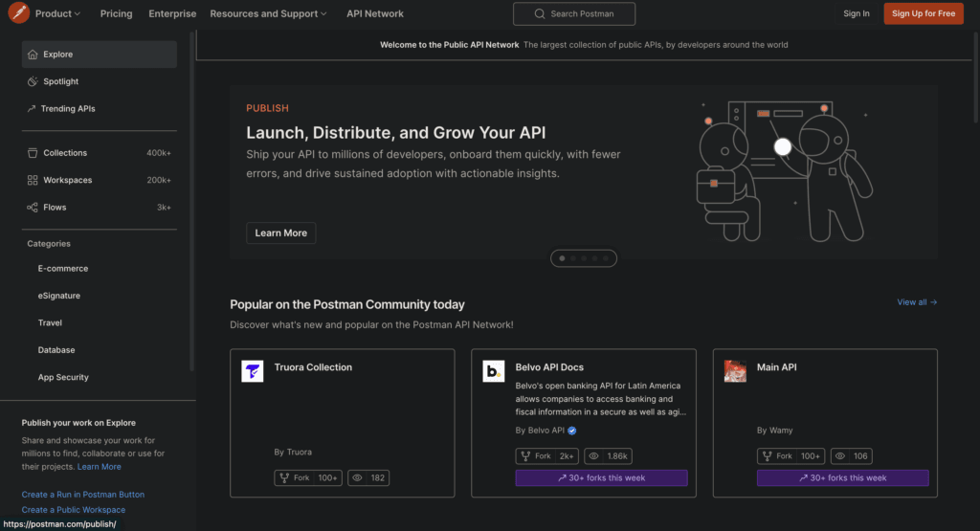
Task: Click the Main API avatar thumbnail
Action: pos(735,371)
